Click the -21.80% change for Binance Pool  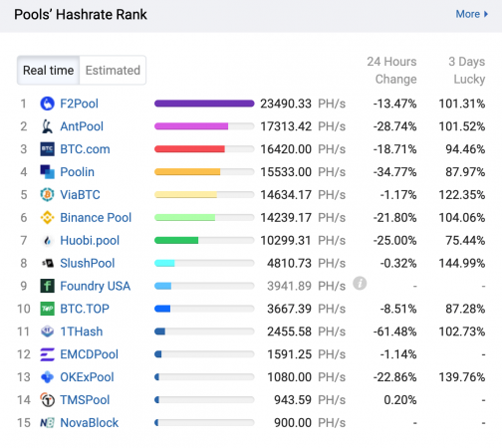394,218
